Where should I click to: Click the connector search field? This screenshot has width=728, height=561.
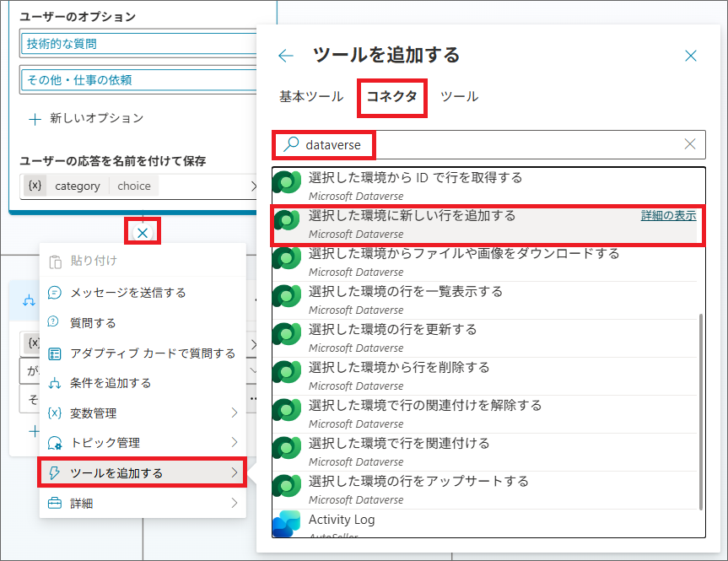click(488, 144)
